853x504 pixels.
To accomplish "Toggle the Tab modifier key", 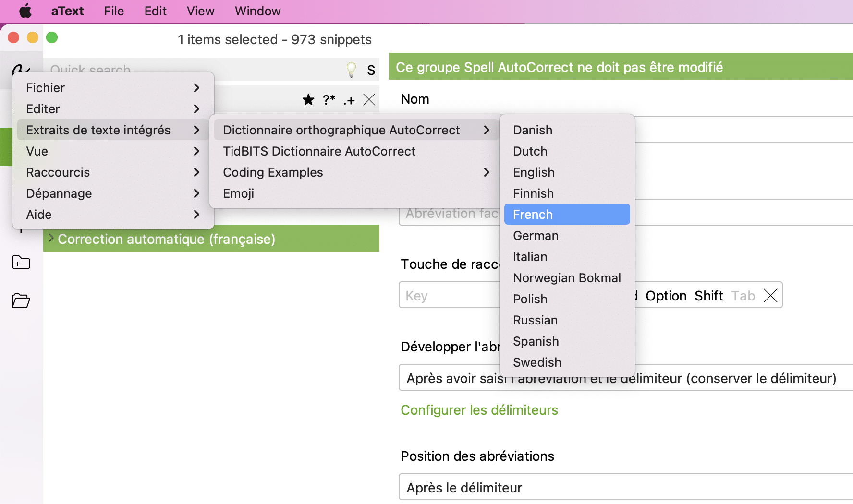I will point(743,296).
